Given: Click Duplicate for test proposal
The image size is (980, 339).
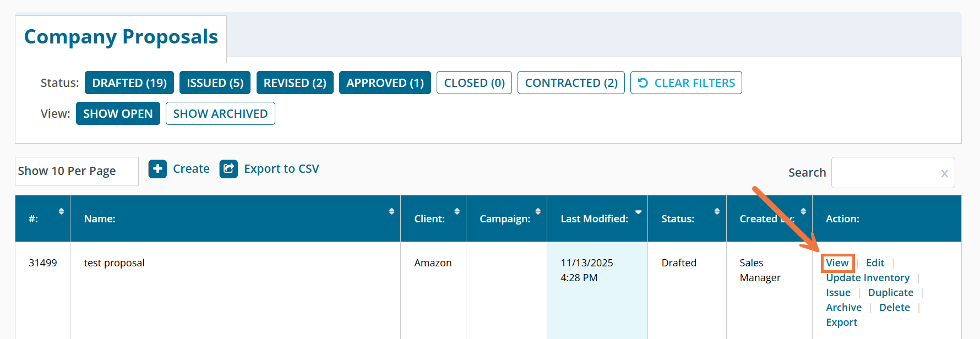Looking at the screenshot, I should [x=890, y=293].
